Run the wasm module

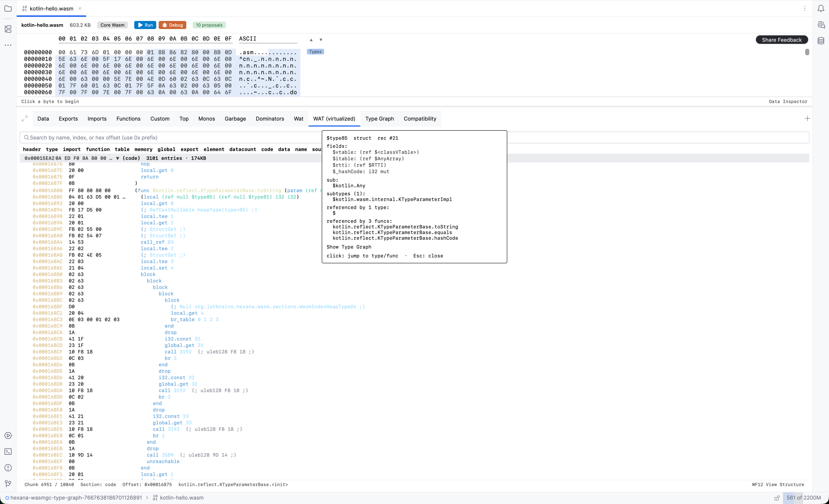pyautogui.click(x=145, y=25)
